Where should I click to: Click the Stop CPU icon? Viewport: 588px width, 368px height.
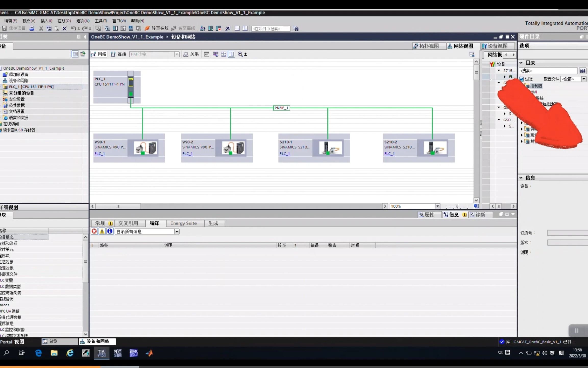[x=218, y=28]
